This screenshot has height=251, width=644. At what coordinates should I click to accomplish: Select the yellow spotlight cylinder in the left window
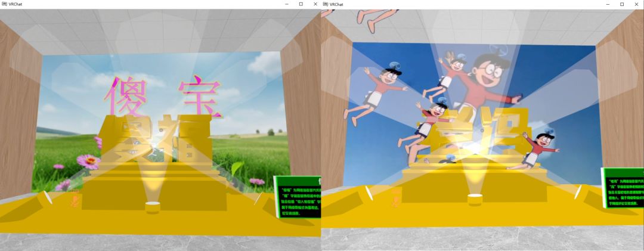152,207
